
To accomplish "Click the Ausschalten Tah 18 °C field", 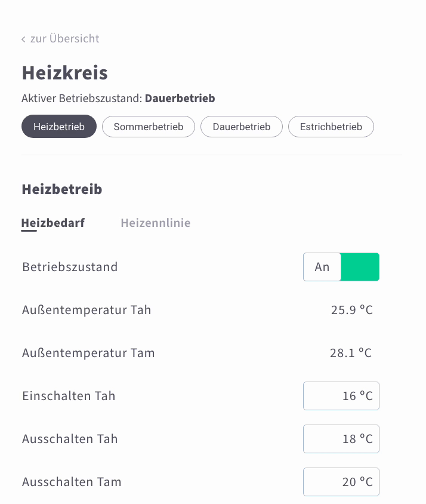I will click(x=341, y=439).
